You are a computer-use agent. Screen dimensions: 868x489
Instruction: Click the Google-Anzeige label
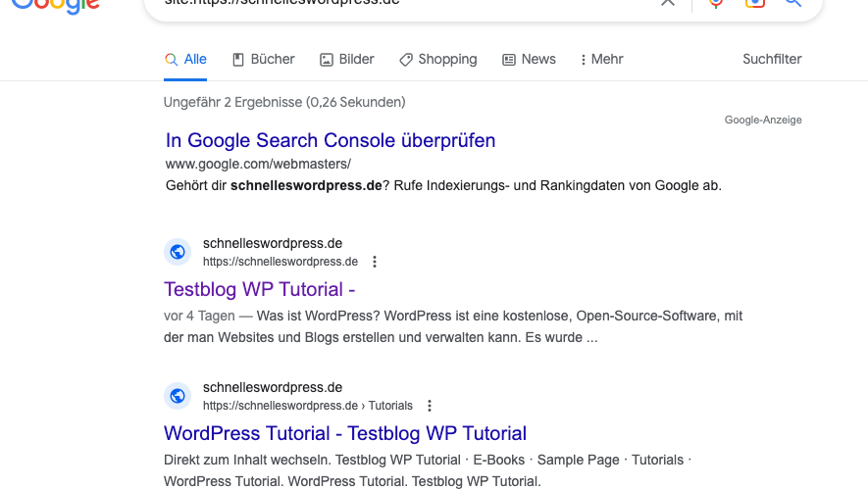(763, 120)
